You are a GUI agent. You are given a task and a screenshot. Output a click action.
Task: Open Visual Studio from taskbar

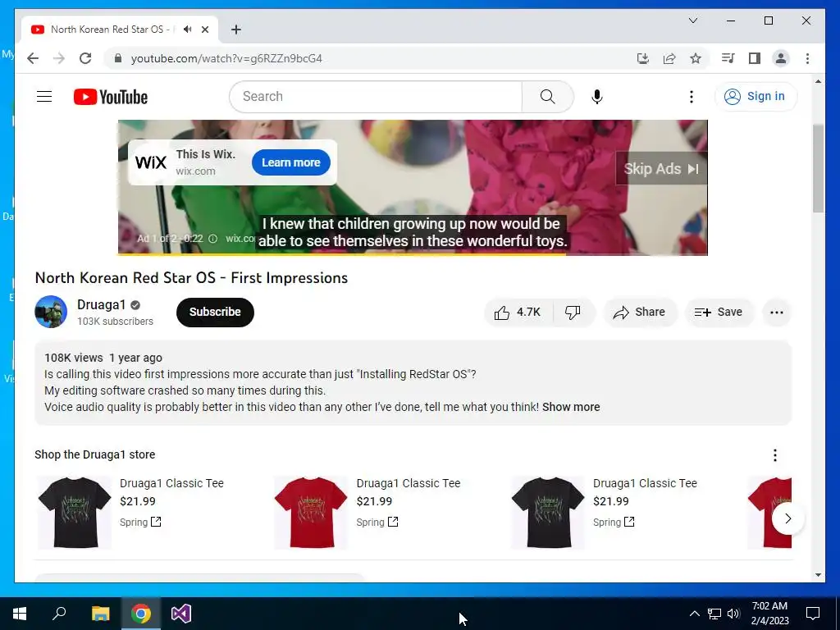[x=181, y=614]
